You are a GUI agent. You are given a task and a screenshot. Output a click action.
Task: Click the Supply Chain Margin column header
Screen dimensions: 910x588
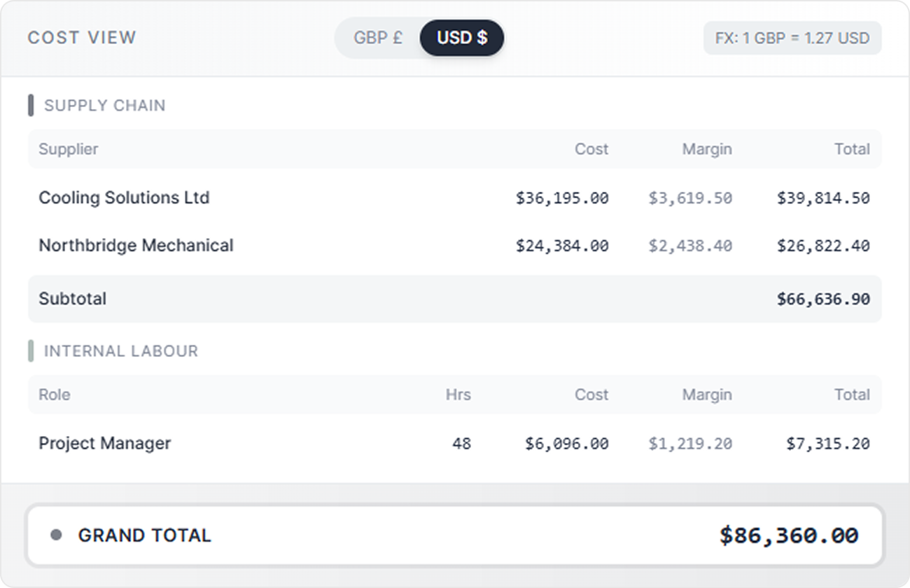707,149
